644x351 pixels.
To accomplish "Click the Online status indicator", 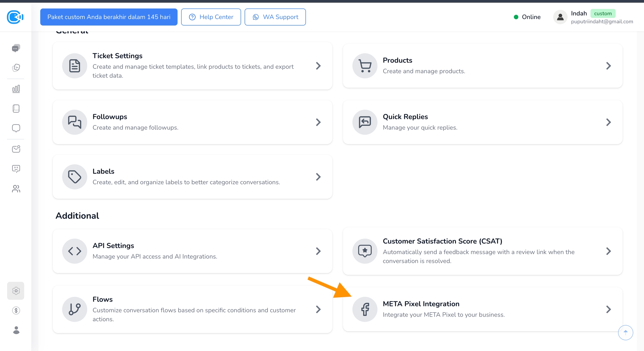I will click(x=527, y=17).
